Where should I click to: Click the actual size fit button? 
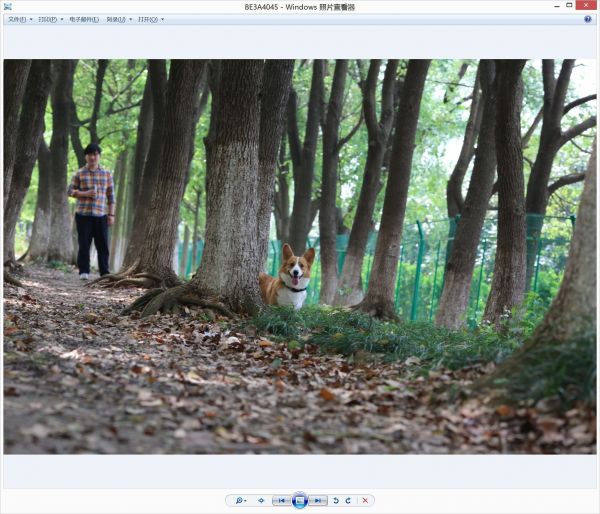click(x=261, y=500)
